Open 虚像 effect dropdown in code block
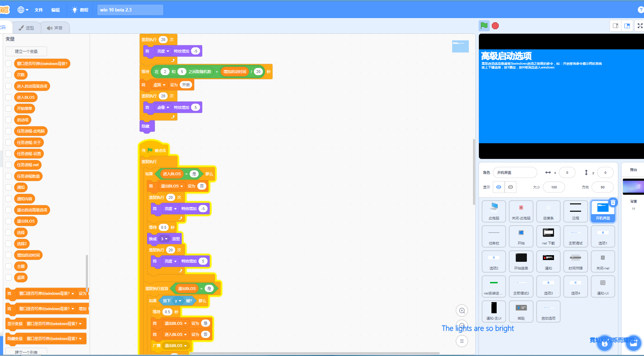Viewport: 644px width, 356px height. (x=163, y=107)
